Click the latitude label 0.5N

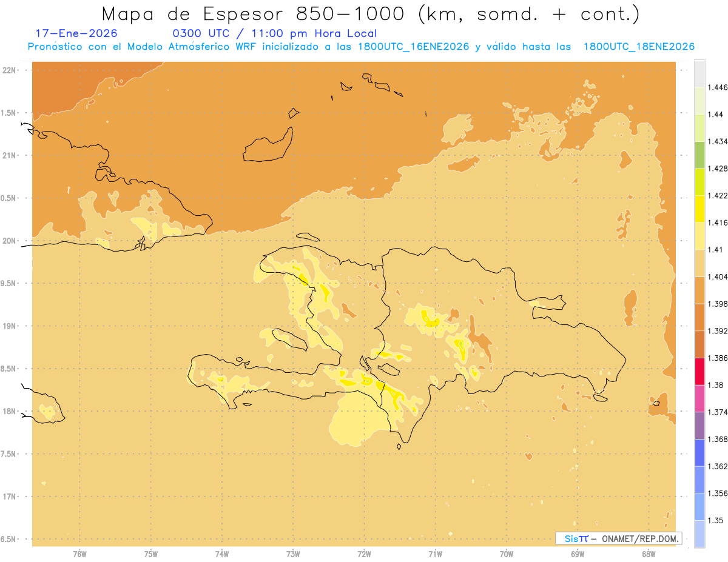click(9, 198)
